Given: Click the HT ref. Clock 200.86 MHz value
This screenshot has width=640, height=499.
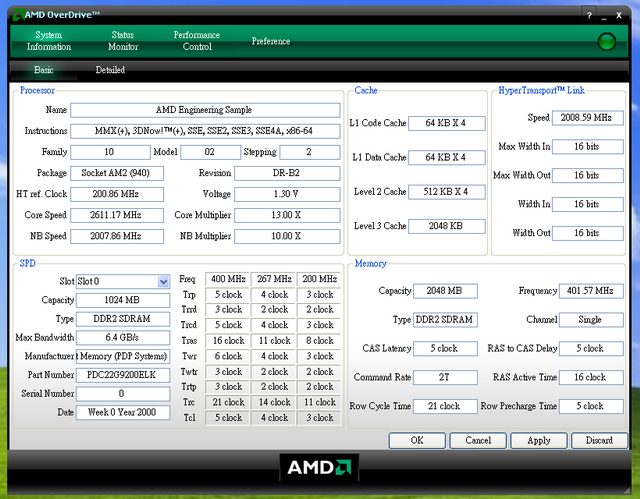Looking at the screenshot, I should (x=117, y=194).
